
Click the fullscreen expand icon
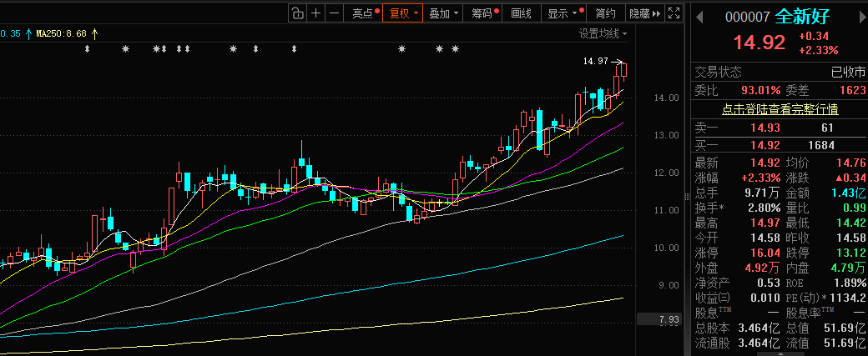(674, 13)
